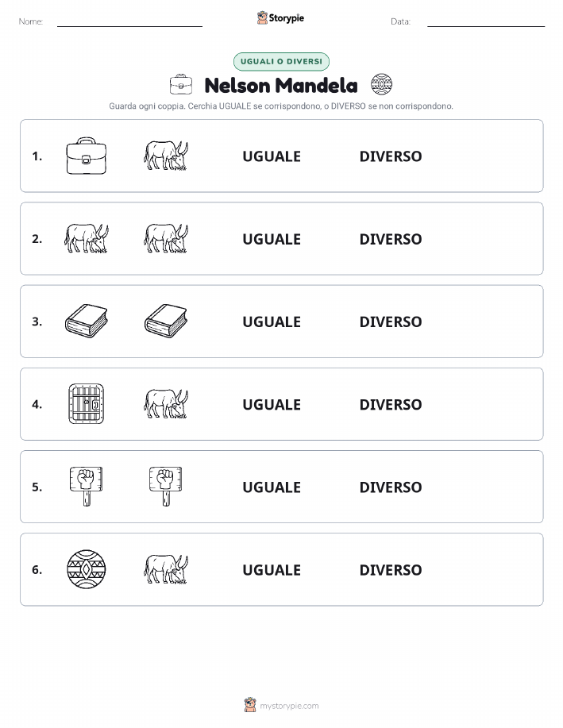Viewport: 563px width, 728px height.
Task: Click the UGUALI O DIVERSI badge
Action: point(281,61)
